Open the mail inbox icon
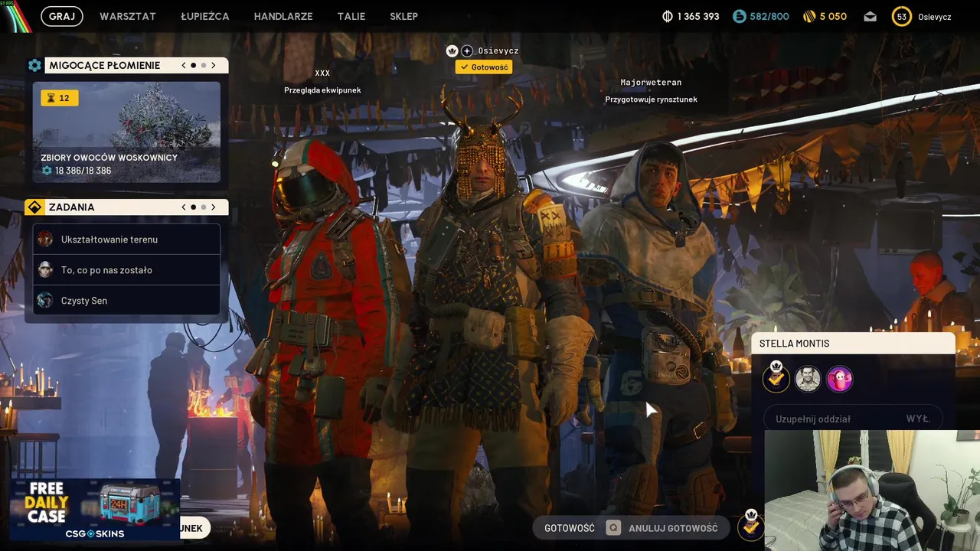This screenshot has width=980, height=551. 870,16
